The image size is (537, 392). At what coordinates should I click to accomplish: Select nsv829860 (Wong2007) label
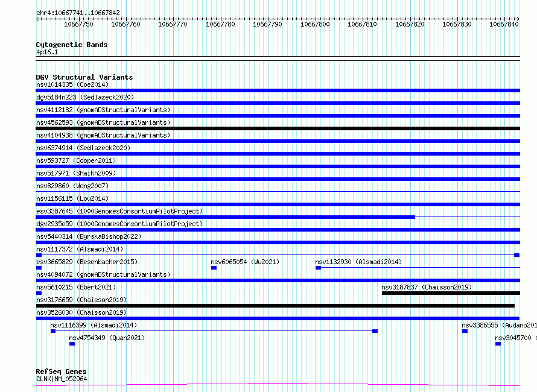(72, 186)
